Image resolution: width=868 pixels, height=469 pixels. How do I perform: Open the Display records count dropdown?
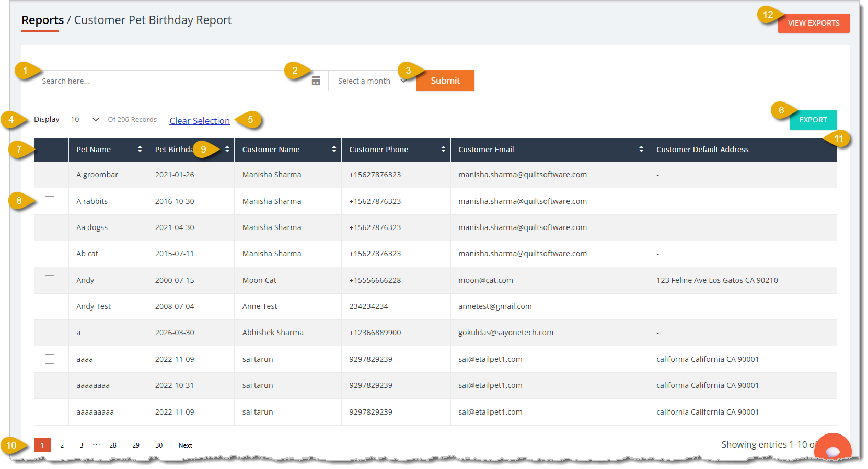[82, 119]
